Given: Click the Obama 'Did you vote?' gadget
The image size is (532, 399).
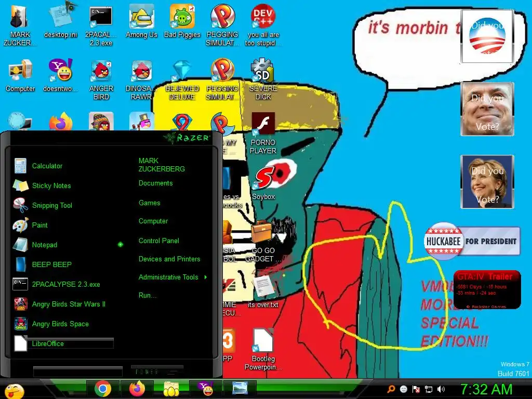Looking at the screenshot, I should point(487,36).
